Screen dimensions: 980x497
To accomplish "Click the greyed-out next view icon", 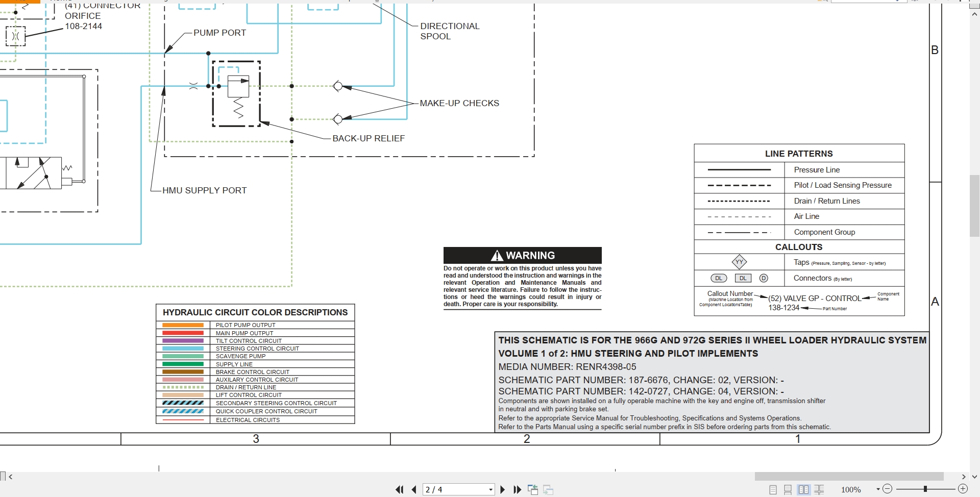I will [548, 490].
